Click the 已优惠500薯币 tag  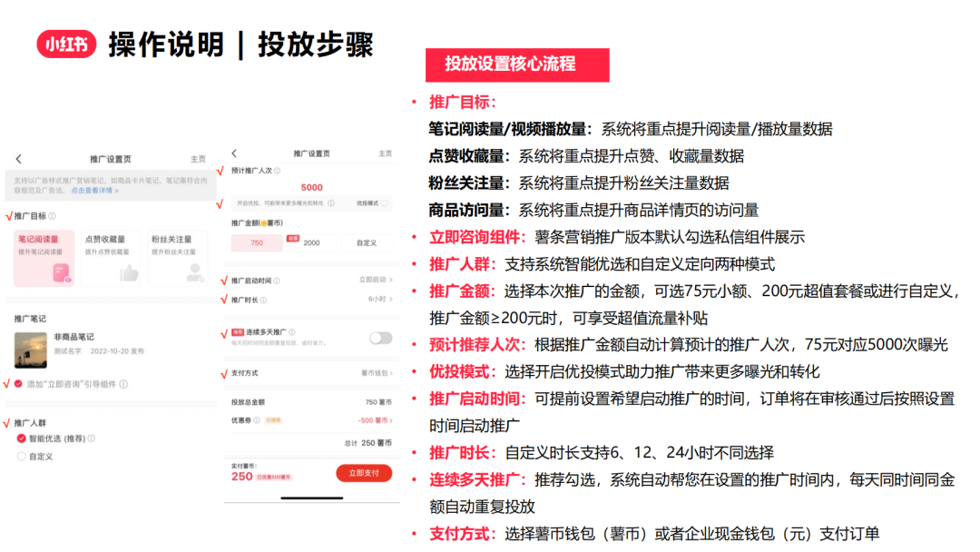click(x=274, y=477)
